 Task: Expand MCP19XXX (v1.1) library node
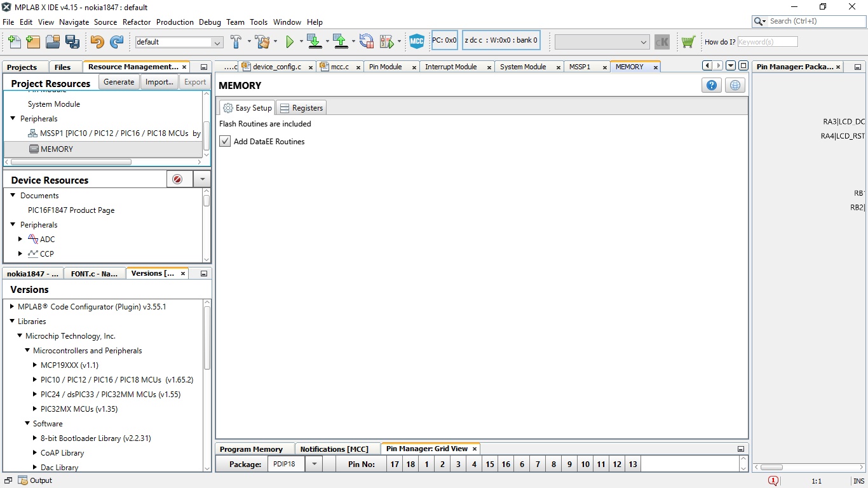[35, 365]
